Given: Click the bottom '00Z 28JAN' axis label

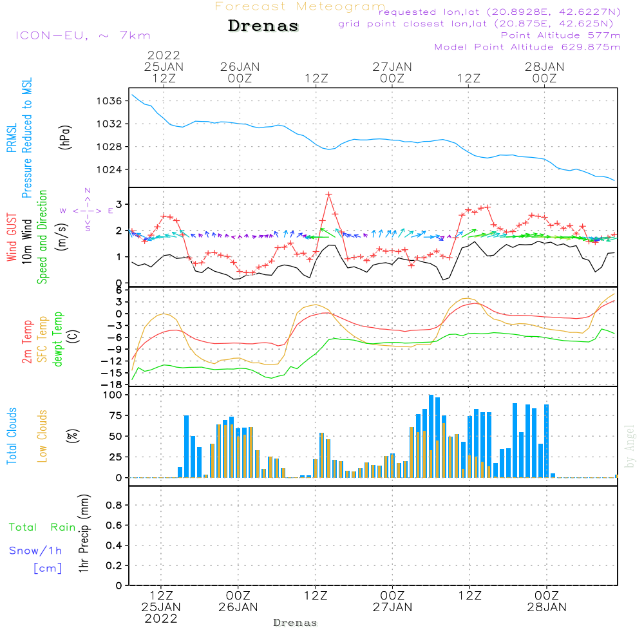Looking at the screenshot, I should click(x=547, y=601).
